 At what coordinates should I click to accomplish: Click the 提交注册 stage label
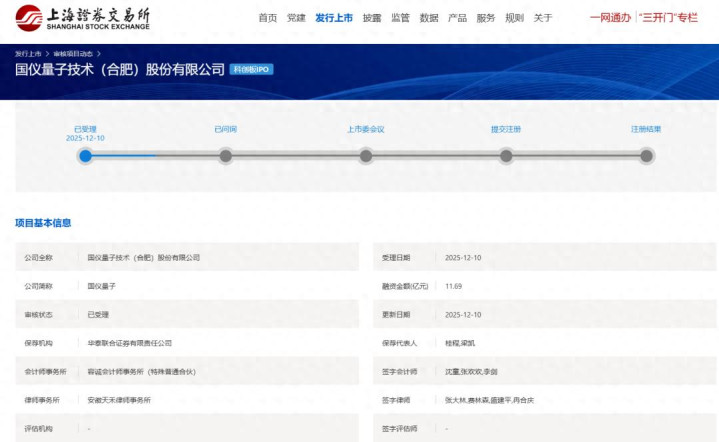506,129
